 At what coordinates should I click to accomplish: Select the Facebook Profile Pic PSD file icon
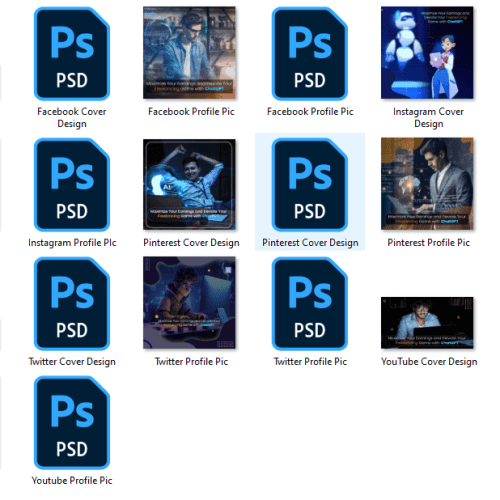(310, 53)
